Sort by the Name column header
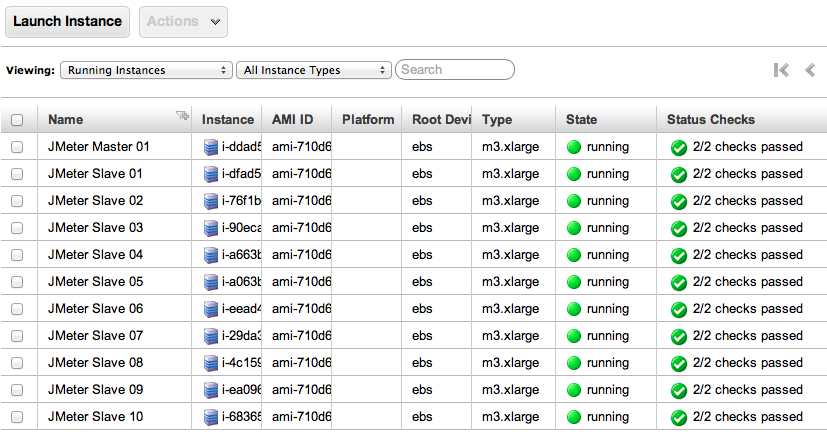The width and height of the screenshot is (827, 440). click(114, 119)
